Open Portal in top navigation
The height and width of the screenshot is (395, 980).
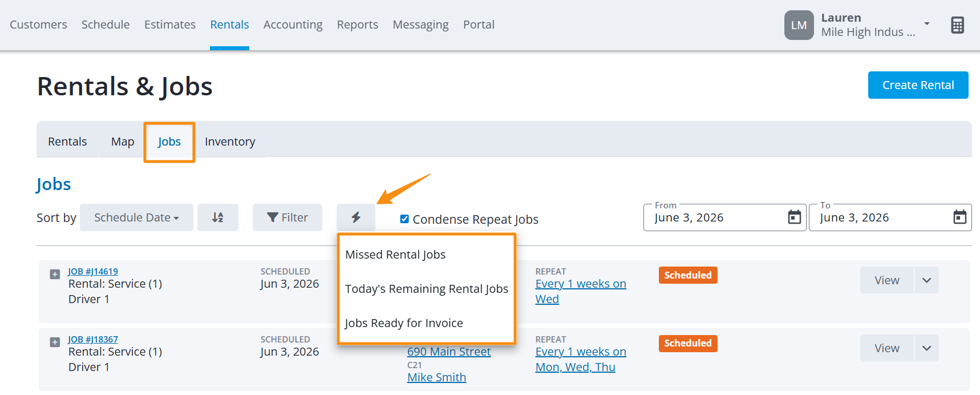click(479, 25)
